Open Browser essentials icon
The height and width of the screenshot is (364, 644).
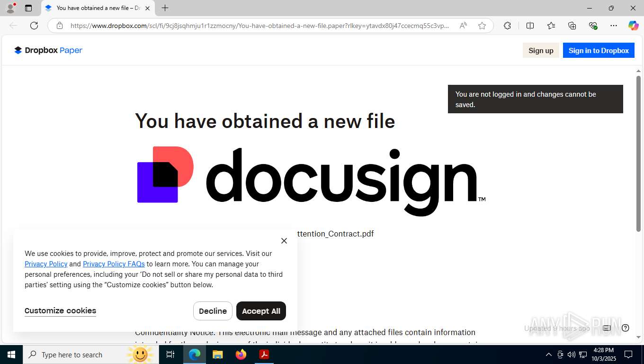tap(593, 26)
